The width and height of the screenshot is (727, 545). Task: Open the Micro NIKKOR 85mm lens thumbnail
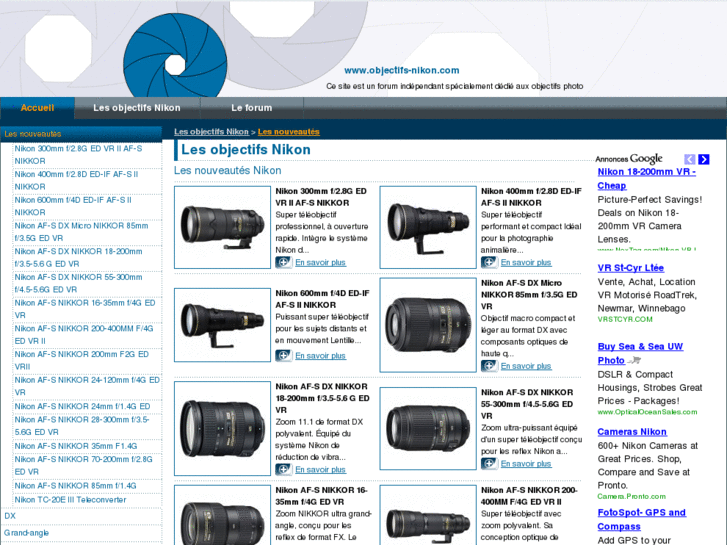428,325
